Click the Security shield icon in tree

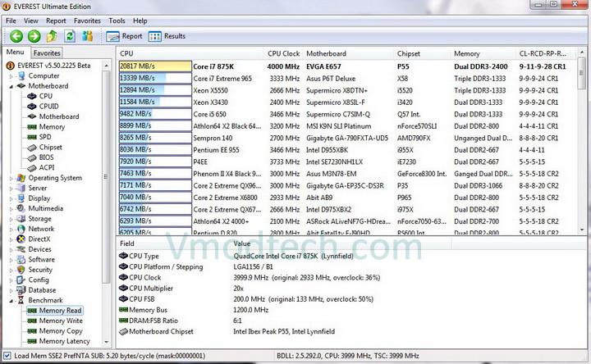(21, 270)
